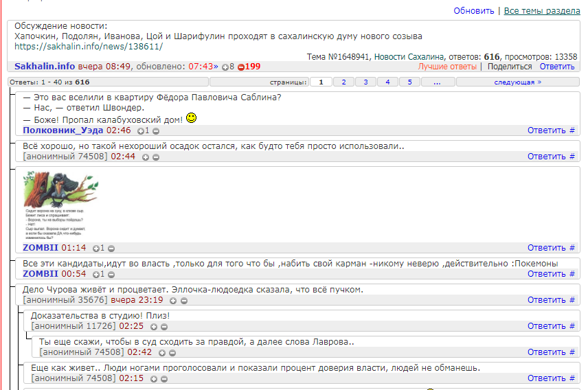Image resolution: width=588 pixels, height=390 pixels.
Task: Downvote the topic with the red minus icon
Action: point(241,67)
